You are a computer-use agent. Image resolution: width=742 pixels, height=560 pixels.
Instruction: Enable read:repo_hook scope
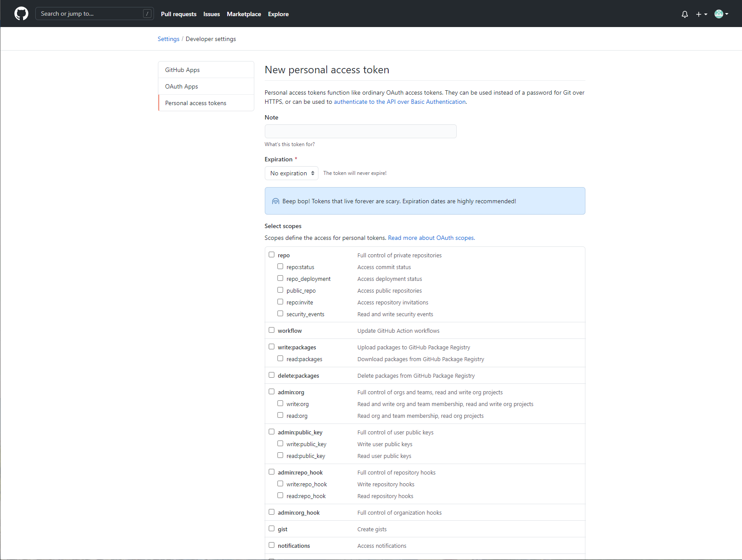pos(280,495)
